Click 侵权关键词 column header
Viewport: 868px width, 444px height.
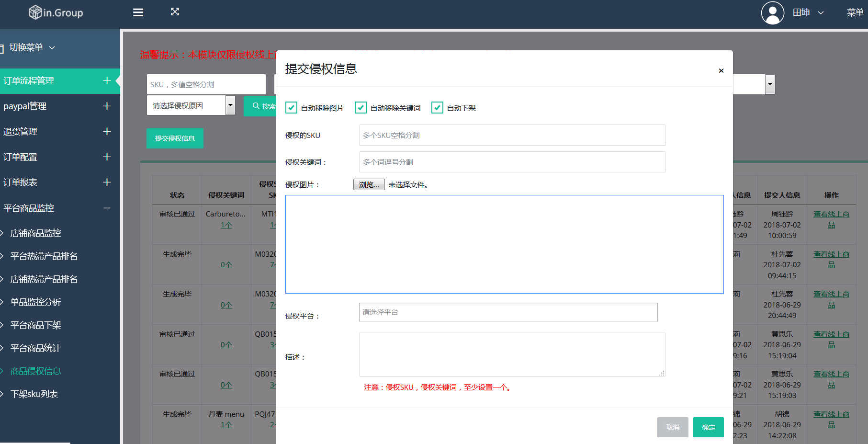pyautogui.click(x=226, y=195)
